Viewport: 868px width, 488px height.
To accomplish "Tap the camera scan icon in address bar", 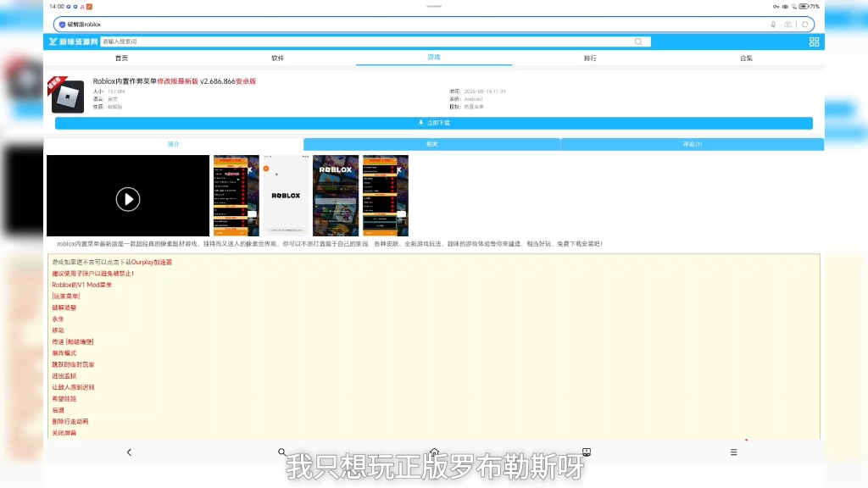I will [787, 25].
